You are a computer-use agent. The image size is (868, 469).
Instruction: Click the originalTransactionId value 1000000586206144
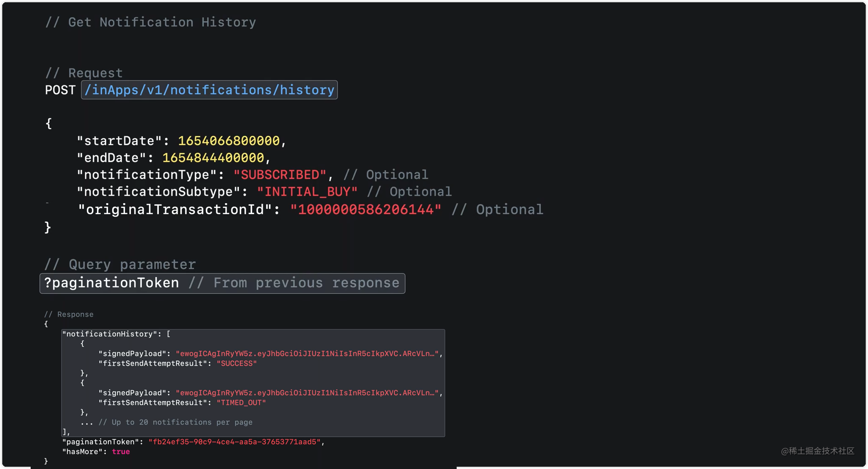click(x=366, y=209)
